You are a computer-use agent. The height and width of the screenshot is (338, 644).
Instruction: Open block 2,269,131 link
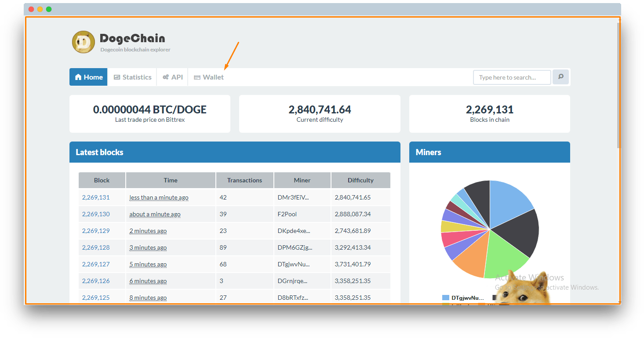(x=96, y=197)
